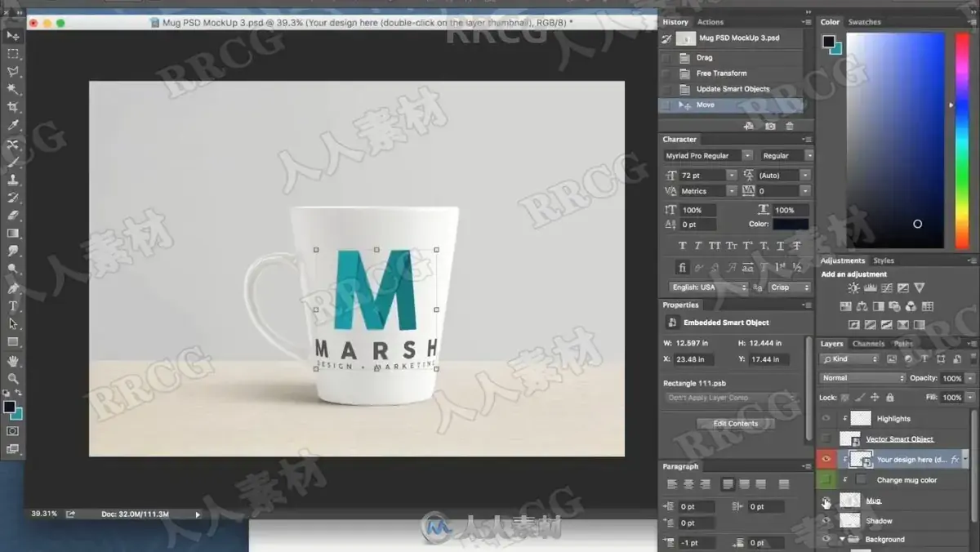Click the Edit Contents button
980x552 pixels.
click(x=736, y=423)
